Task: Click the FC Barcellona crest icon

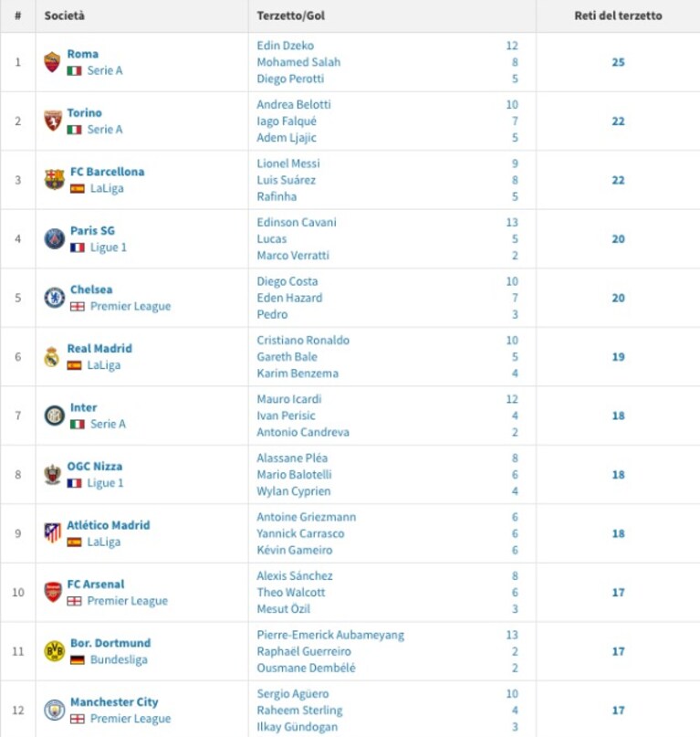Action: tap(54, 180)
